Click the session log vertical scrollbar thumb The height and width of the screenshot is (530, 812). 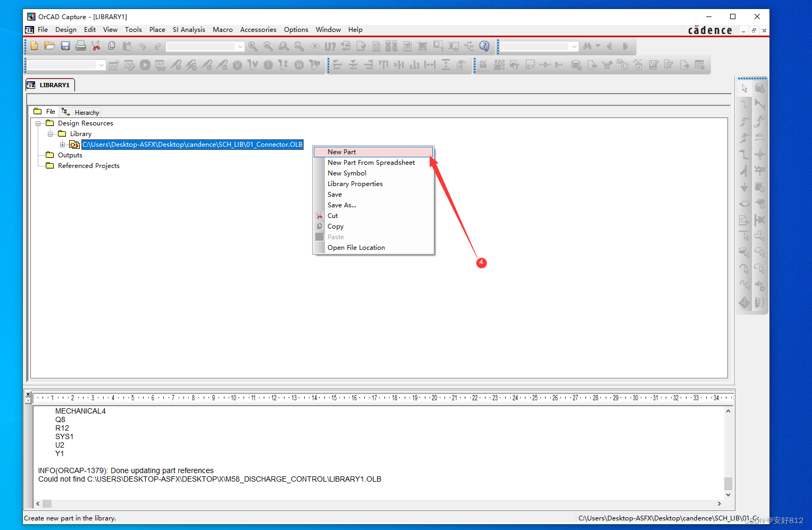(x=728, y=483)
